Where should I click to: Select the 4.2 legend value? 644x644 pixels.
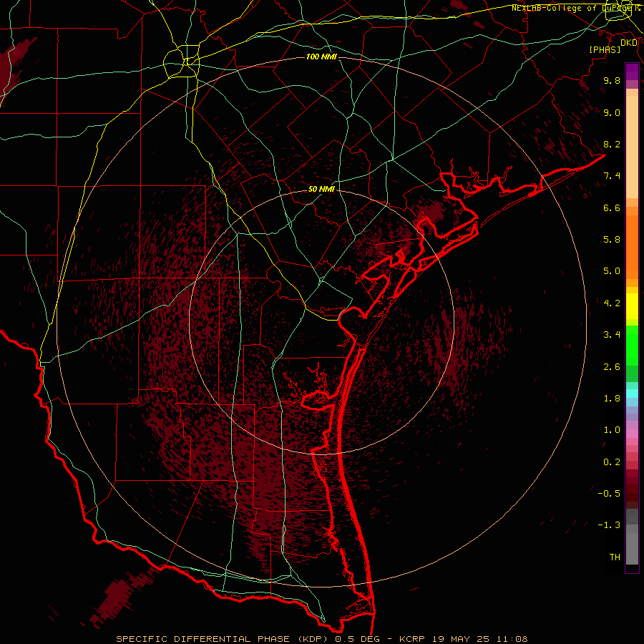coord(612,303)
